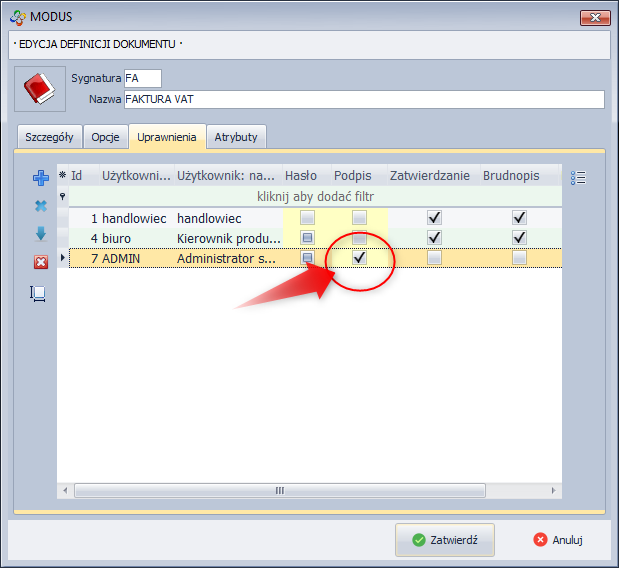
Task: Sort by the Id column header
Action: coord(84,175)
